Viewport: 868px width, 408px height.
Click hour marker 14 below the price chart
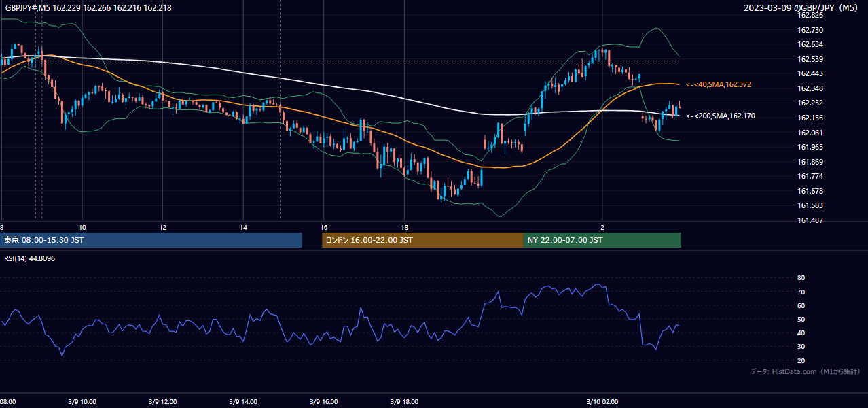243,227
